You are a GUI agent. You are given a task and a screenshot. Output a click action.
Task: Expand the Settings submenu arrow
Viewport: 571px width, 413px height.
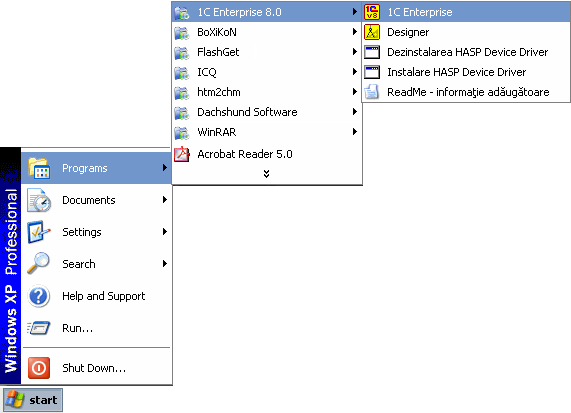coord(165,232)
